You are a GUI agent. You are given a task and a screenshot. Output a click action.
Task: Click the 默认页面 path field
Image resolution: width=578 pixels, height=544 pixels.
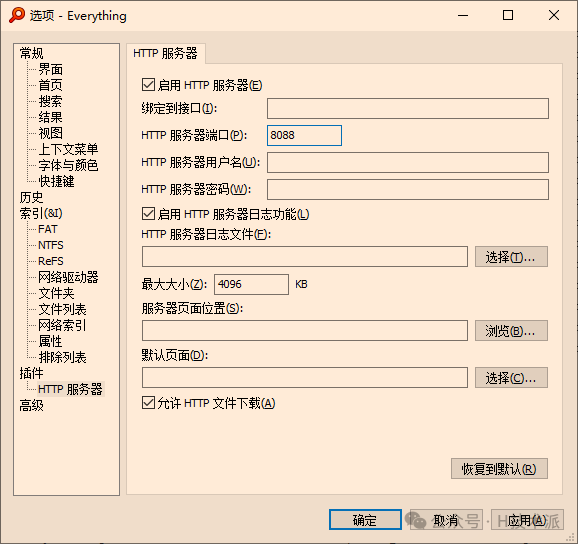305,377
